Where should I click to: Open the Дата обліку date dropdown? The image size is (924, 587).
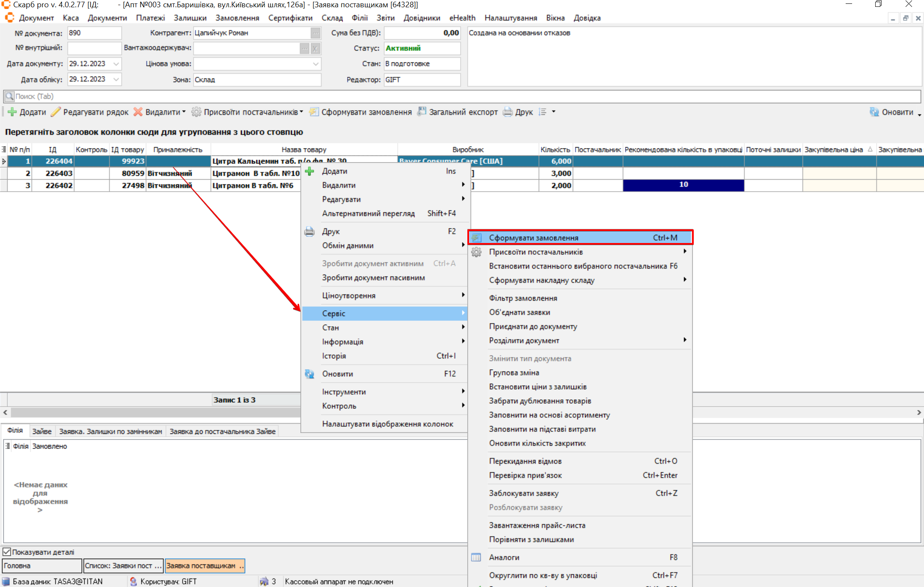[x=116, y=79]
